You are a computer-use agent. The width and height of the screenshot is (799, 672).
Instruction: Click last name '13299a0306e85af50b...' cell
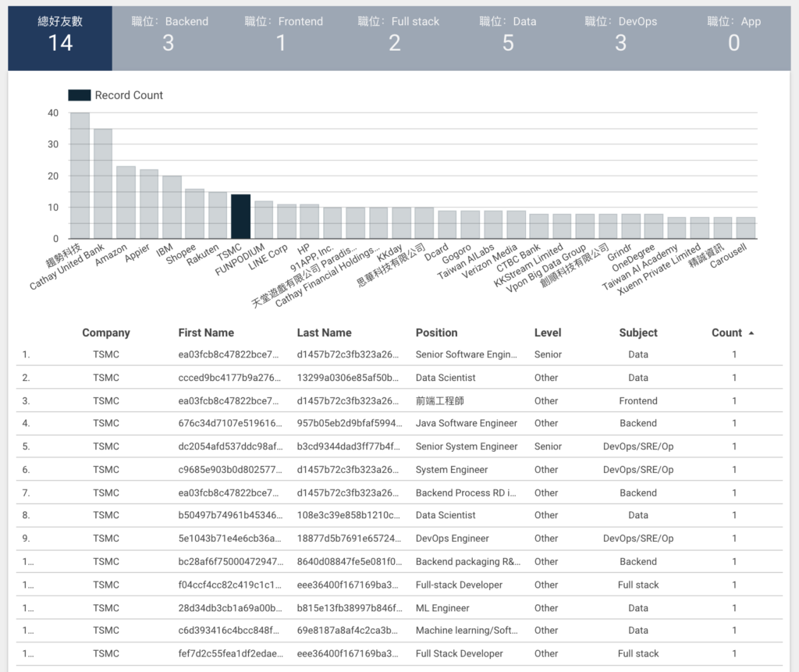347,378
